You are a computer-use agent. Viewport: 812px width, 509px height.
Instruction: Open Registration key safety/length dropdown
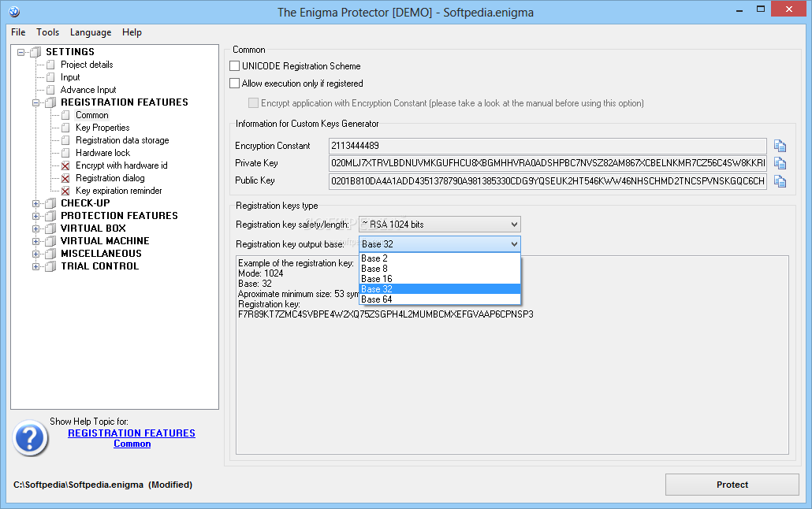tap(440, 225)
